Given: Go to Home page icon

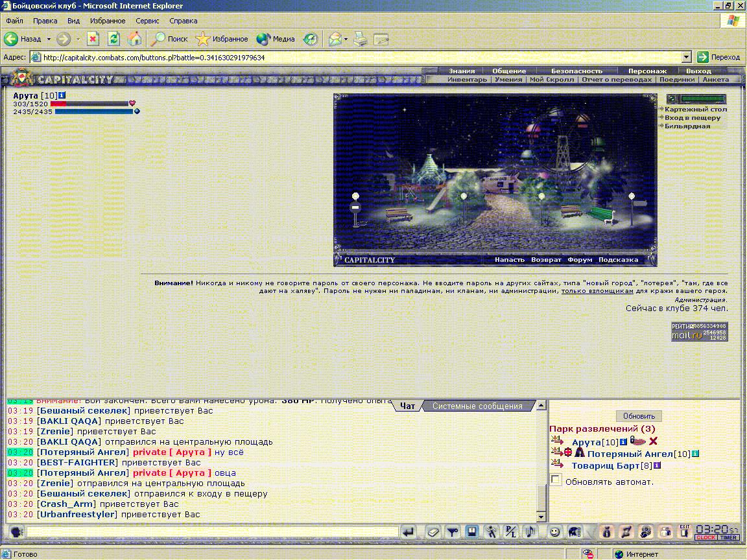Looking at the screenshot, I should point(134,39).
